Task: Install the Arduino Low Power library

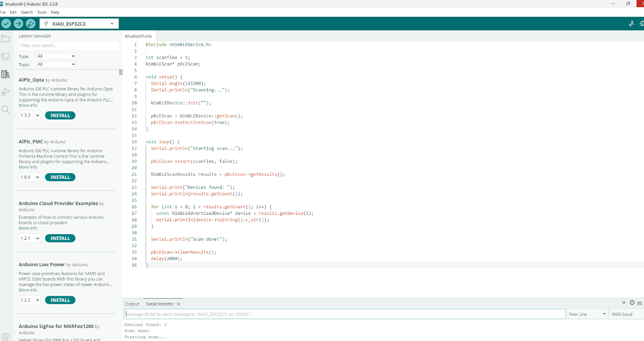Action: [x=60, y=300]
